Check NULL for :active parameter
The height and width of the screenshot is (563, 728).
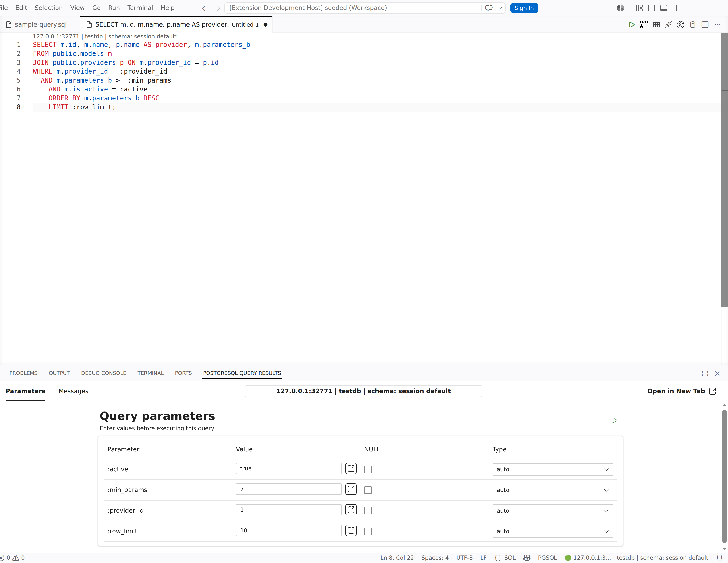368,469
